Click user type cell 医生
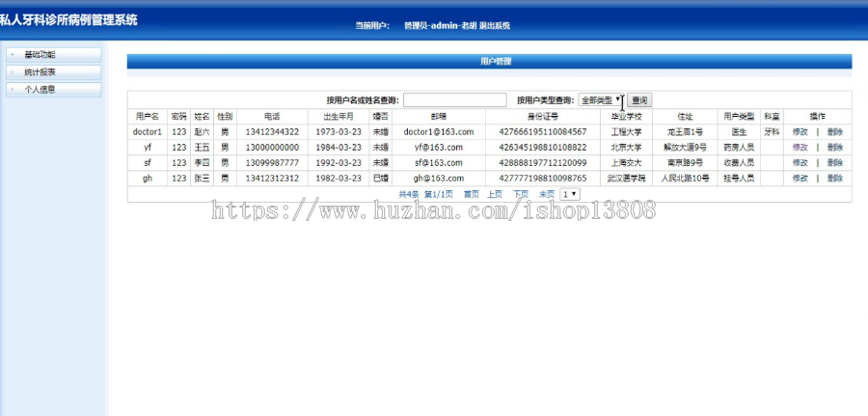Viewport: 868px width, 416px height. (x=739, y=132)
